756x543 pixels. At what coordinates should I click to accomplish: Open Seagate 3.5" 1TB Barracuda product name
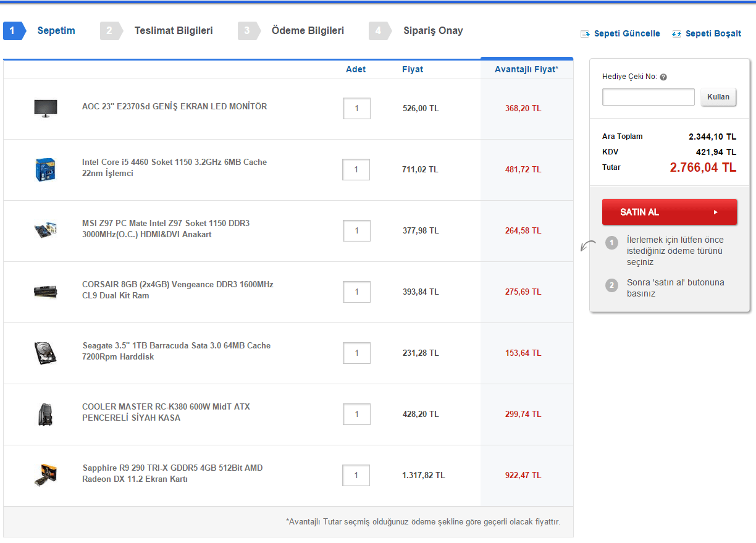click(177, 351)
